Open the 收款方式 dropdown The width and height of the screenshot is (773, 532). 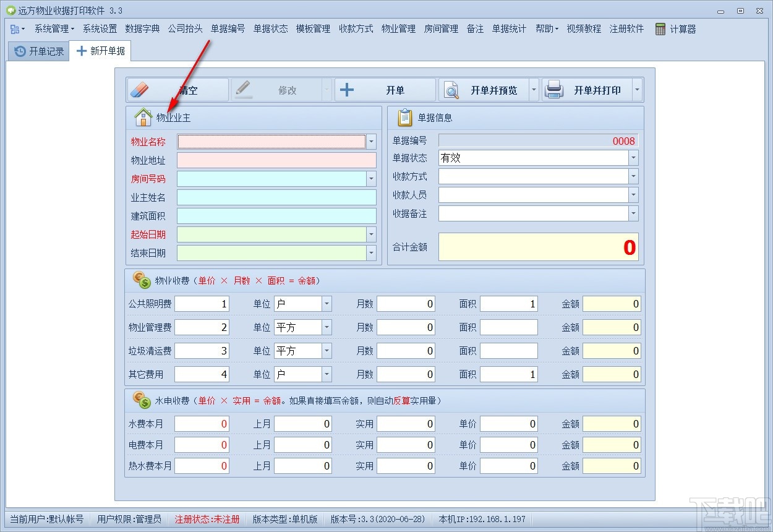633,176
